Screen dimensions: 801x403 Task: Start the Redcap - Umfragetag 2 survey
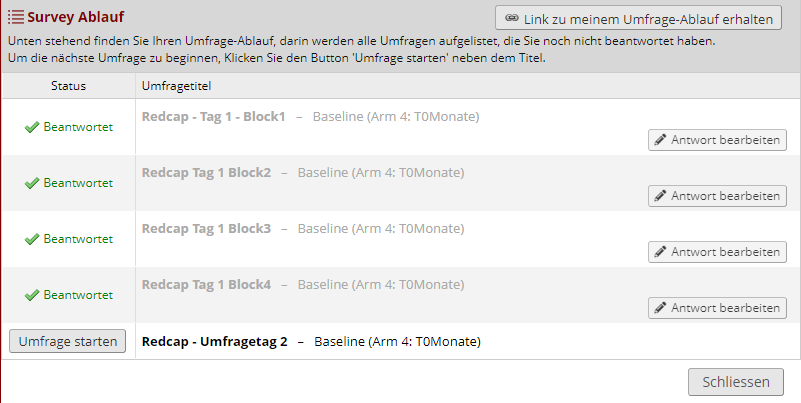(x=68, y=342)
